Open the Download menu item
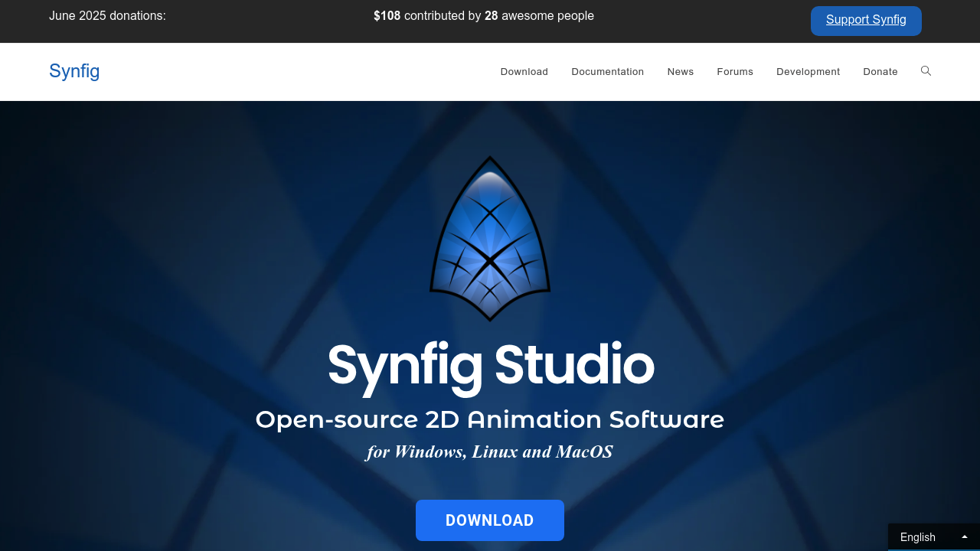The height and width of the screenshot is (551, 980). (x=524, y=71)
